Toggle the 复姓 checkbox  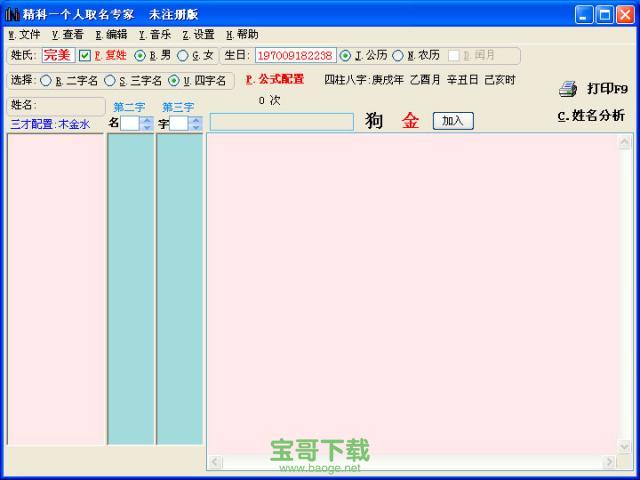tap(84, 56)
